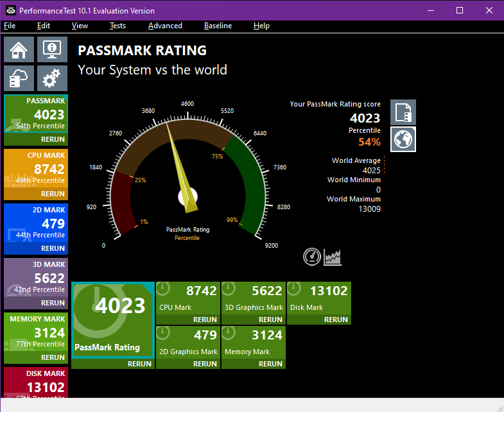504x444 pixels.
Task: Click the save results document icon
Action: 403,112
